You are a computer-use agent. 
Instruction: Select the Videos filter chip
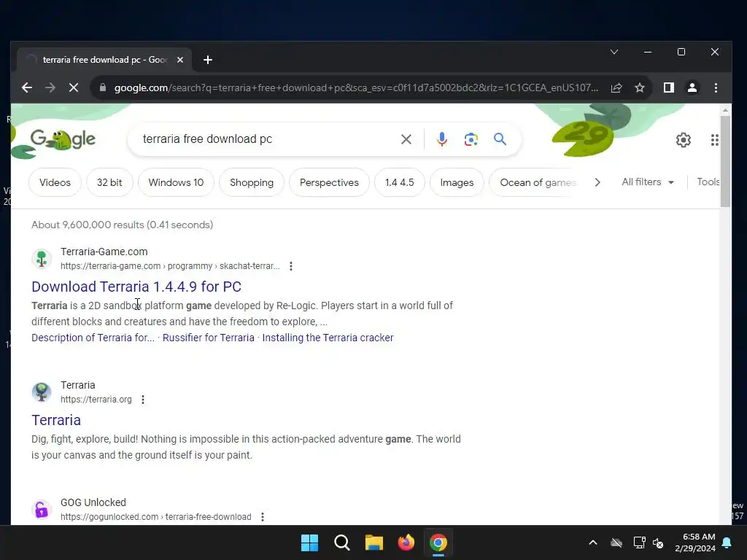(x=55, y=182)
